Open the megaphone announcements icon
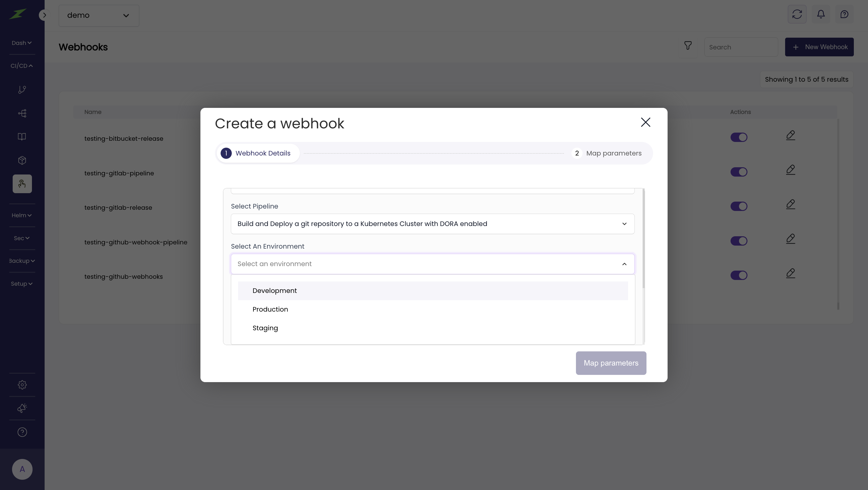 (22, 408)
